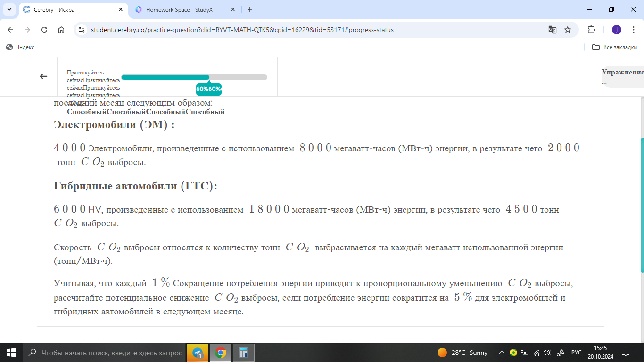
Task: Open the Chrome extensions menu
Action: [591, 30]
